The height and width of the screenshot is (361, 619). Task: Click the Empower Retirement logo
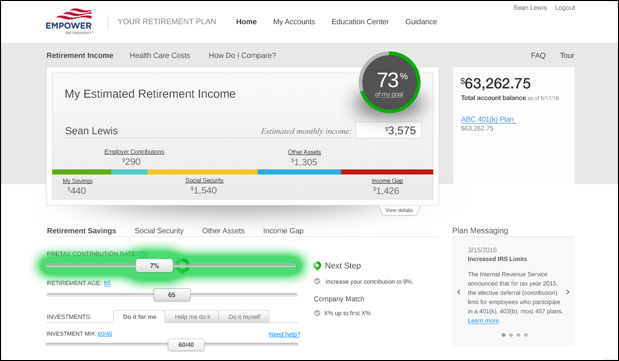click(x=69, y=22)
